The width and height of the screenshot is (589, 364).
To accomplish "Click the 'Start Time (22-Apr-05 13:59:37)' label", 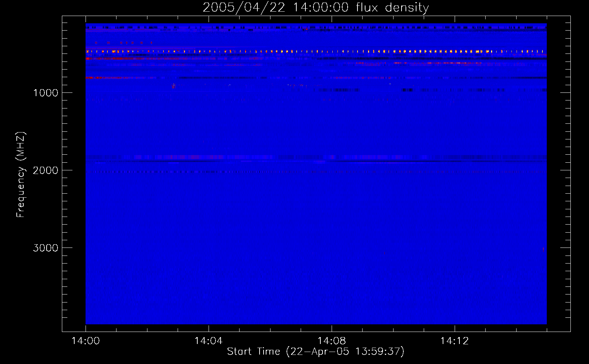I will click(316, 352).
